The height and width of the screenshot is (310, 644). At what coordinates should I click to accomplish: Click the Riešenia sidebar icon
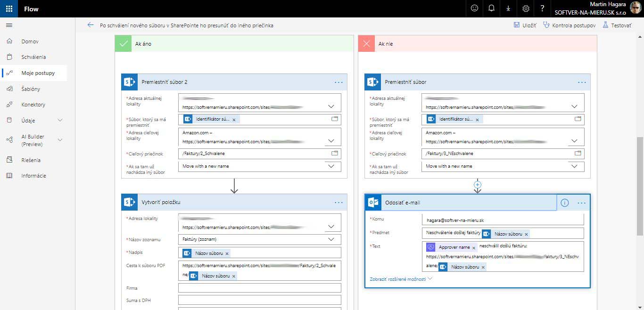click(9, 160)
